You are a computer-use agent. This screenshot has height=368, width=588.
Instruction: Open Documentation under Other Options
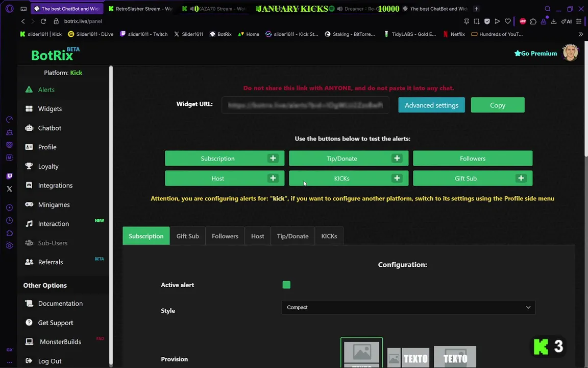[x=60, y=304]
